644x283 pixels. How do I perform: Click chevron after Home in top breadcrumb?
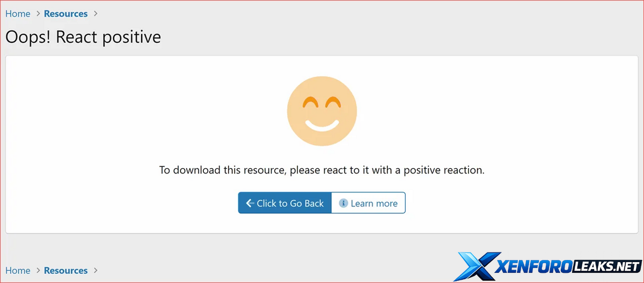38,14
